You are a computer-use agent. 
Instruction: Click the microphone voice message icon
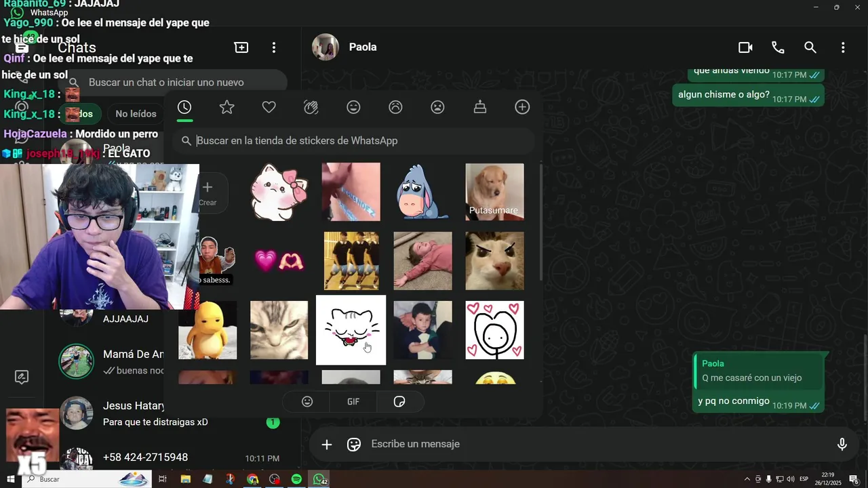[842, 445]
